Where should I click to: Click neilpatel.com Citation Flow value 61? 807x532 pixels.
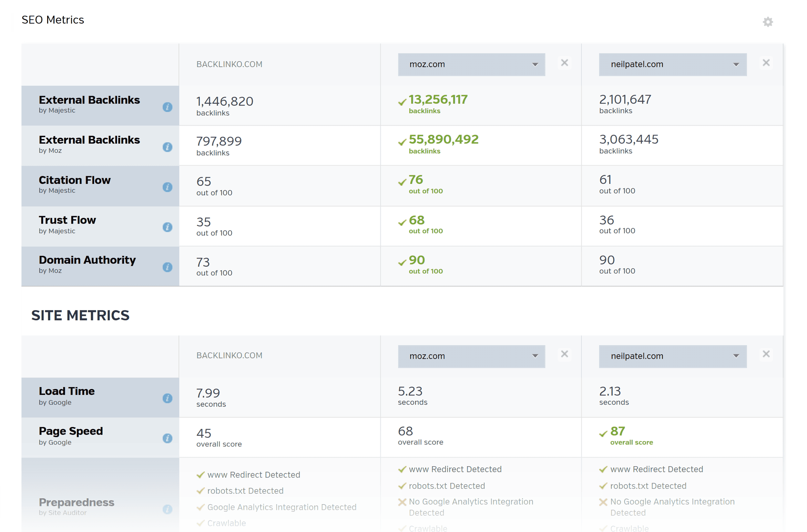605,180
